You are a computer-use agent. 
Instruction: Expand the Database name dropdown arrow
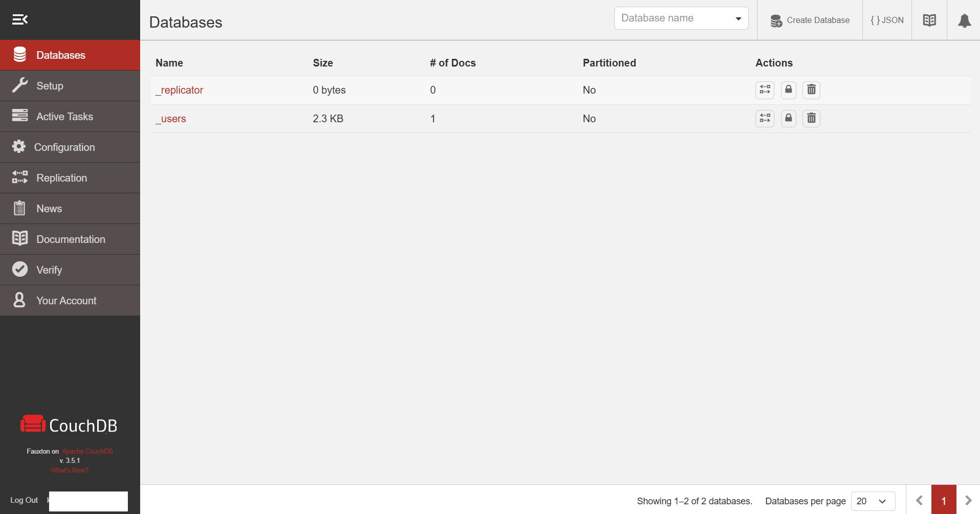point(738,19)
